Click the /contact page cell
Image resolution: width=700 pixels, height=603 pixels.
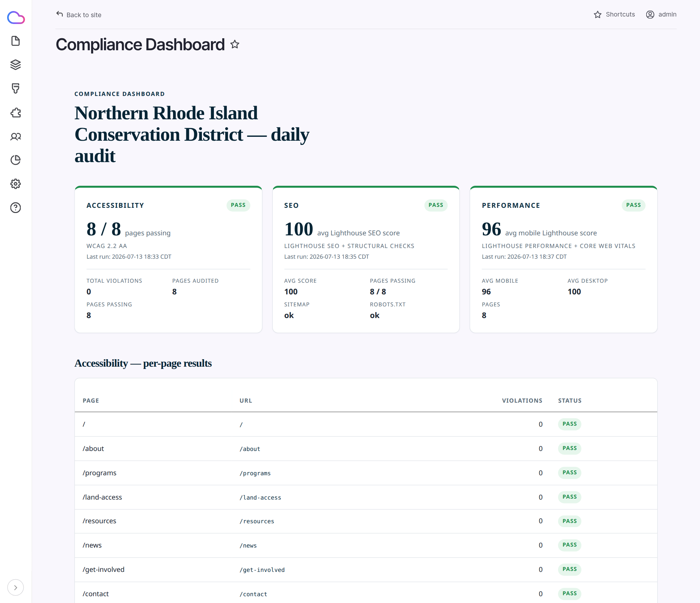point(96,594)
